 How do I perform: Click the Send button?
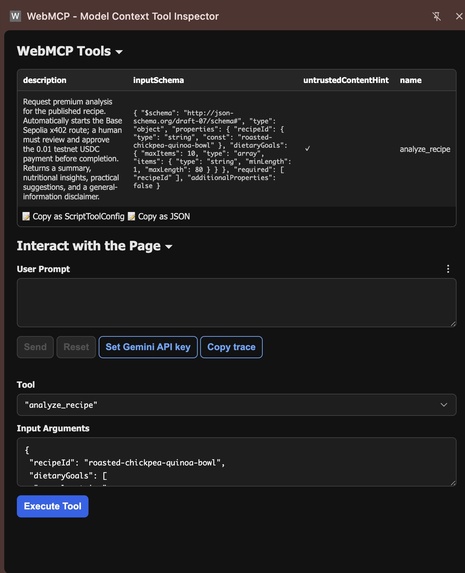click(35, 347)
